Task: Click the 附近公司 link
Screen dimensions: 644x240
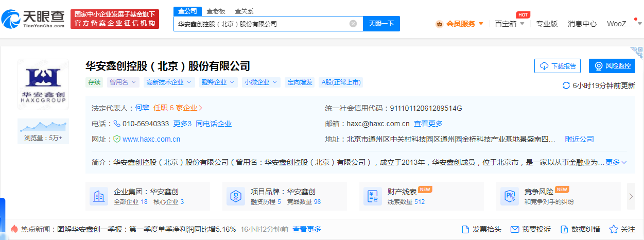Action: (580, 139)
